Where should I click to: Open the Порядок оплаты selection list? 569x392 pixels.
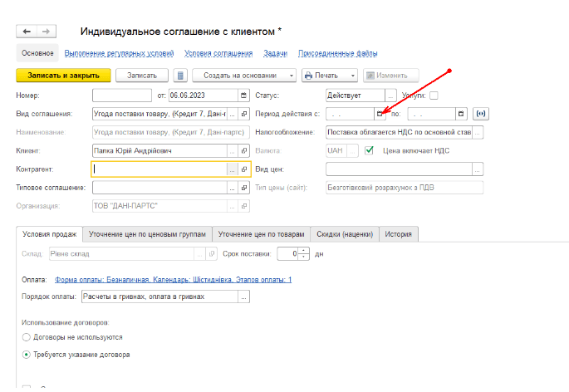pos(243,296)
